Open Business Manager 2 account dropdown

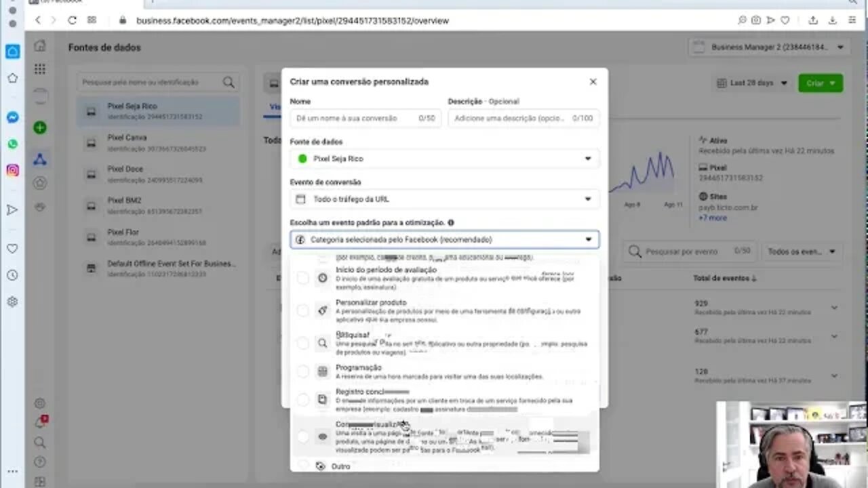(768, 47)
